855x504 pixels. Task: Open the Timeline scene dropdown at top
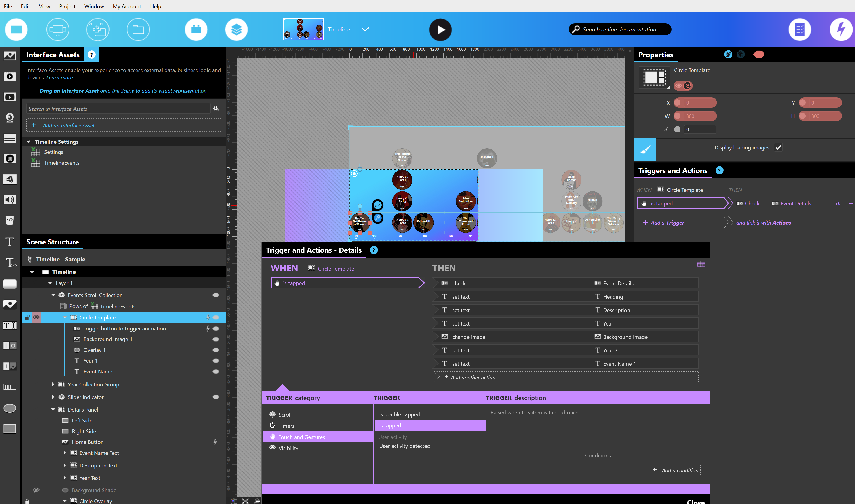pos(365,29)
